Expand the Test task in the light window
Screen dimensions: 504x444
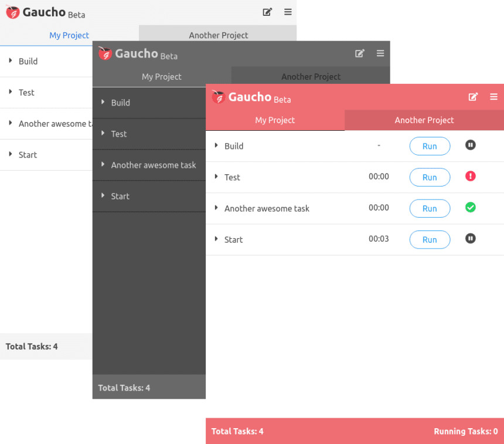pyautogui.click(x=11, y=91)
